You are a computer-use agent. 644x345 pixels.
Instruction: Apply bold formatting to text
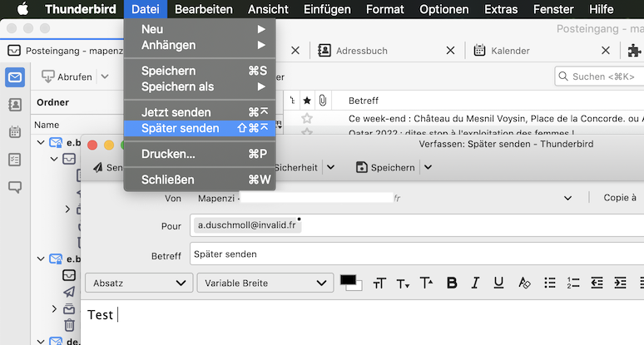tap(452, 283)
